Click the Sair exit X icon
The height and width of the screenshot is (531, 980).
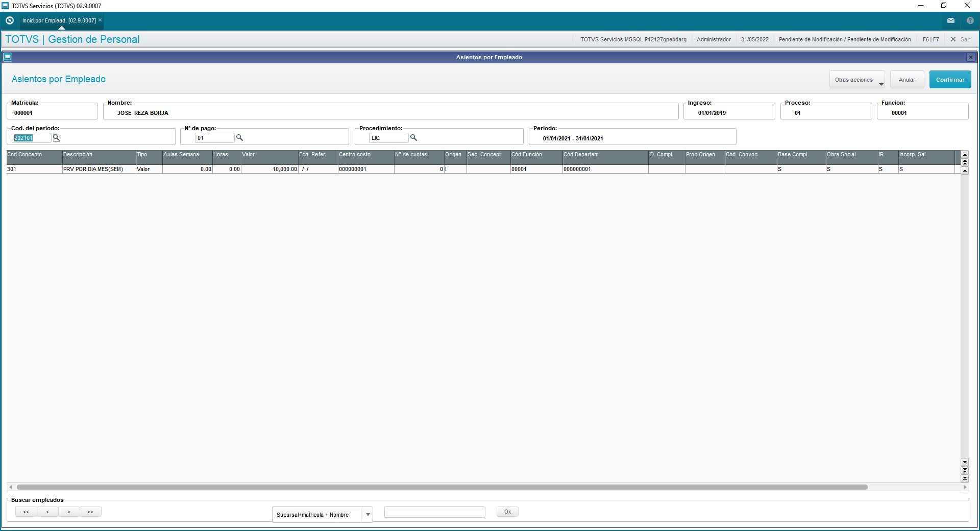953,39
